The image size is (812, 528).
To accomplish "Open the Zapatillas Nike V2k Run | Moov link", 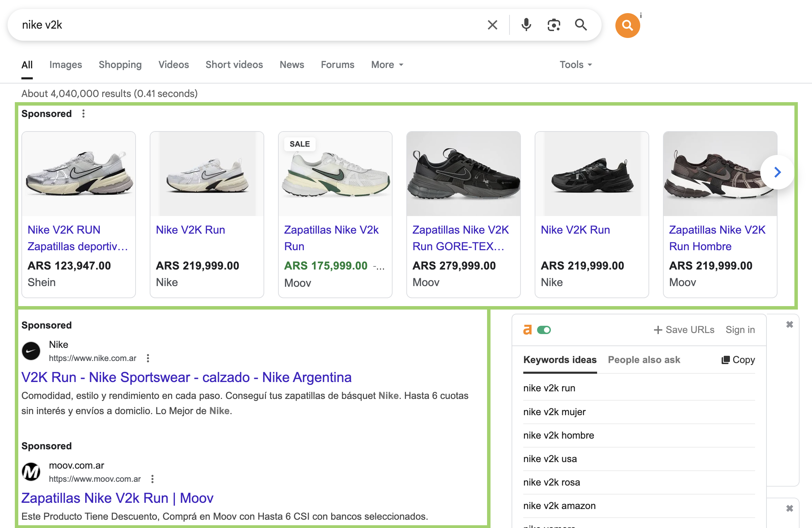I will (117, 498).
